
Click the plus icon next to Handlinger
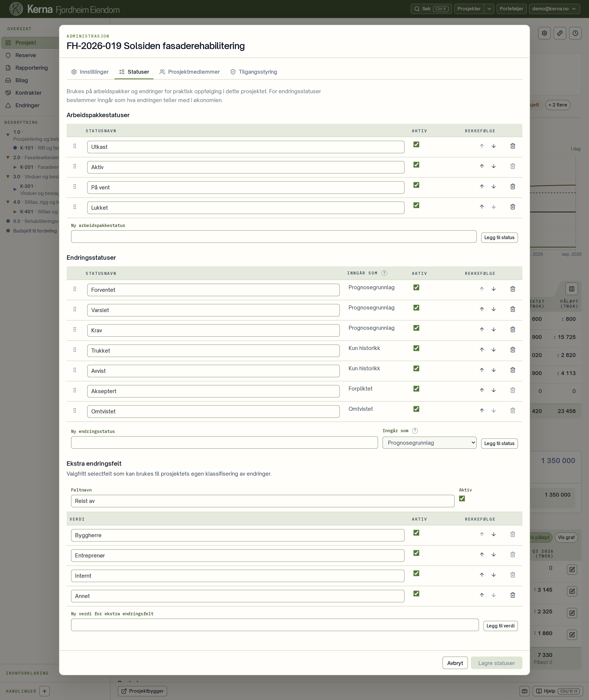click(x=44, y=691)
